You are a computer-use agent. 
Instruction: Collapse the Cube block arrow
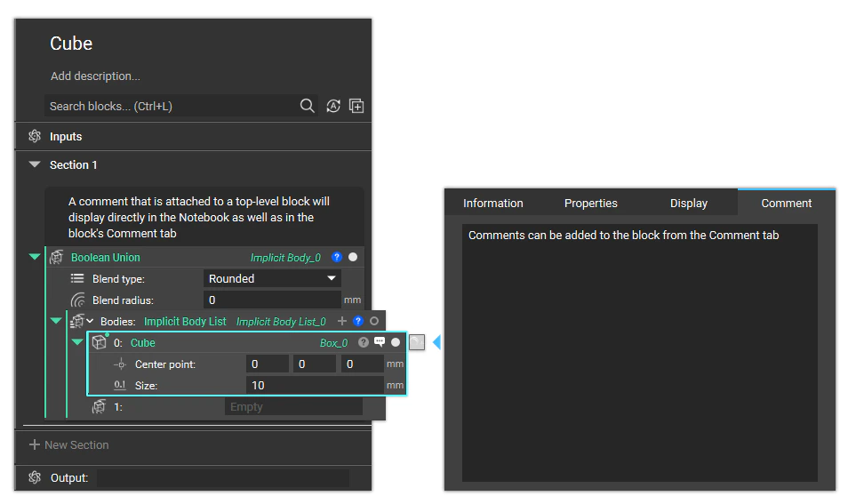tap(77, 342)
